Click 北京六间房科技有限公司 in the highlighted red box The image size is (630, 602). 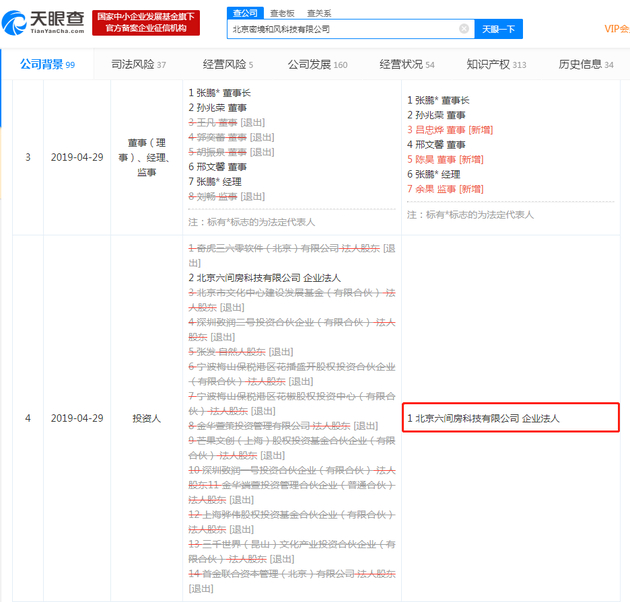point(467,418)
